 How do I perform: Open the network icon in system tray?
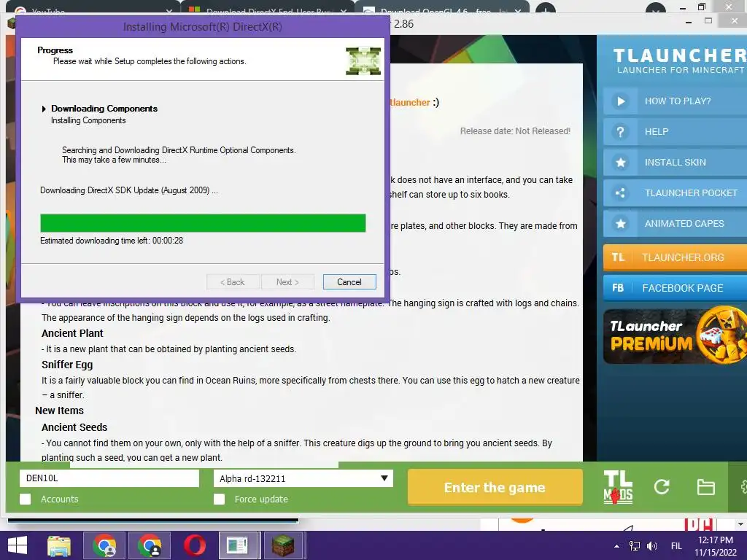tap(635, 546)
